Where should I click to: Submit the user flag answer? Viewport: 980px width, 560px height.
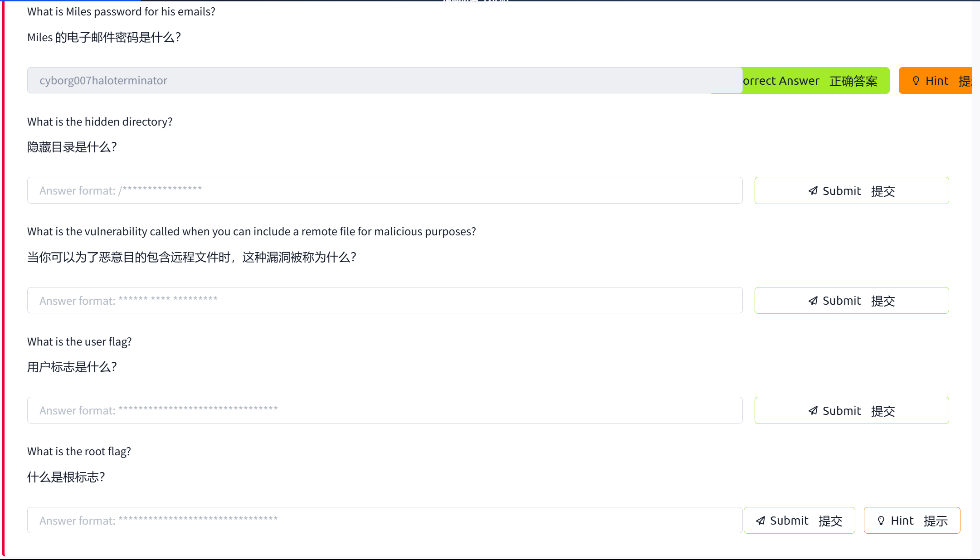851,411
